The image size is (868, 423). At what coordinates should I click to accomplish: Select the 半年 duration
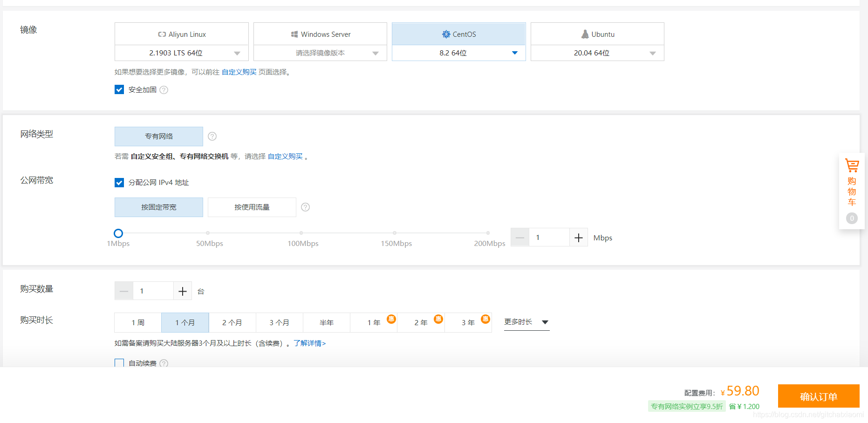coord(327,322)
